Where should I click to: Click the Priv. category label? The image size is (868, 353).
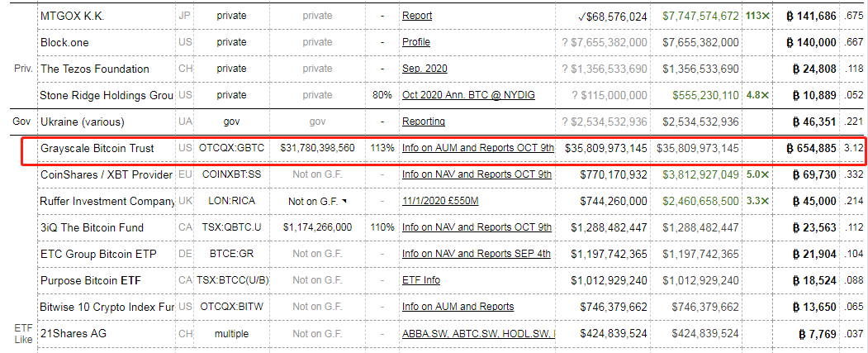pyautogui.click(x=23, y=69)
